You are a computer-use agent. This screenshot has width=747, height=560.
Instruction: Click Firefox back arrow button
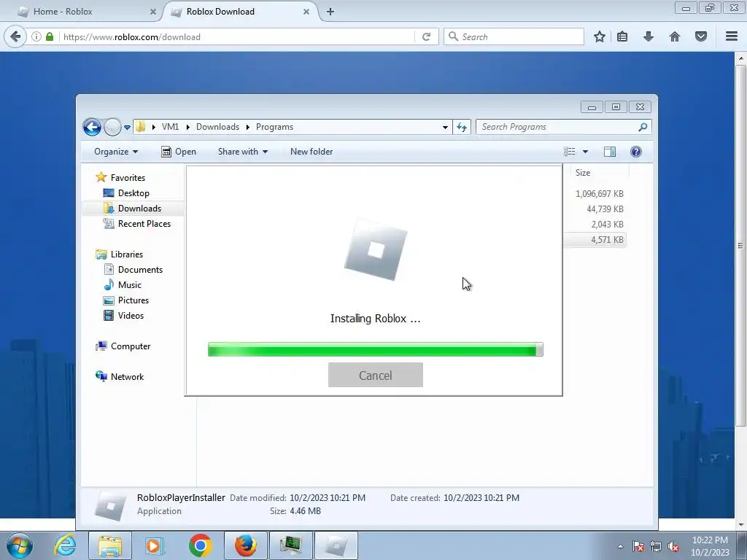tap(15, 36)
